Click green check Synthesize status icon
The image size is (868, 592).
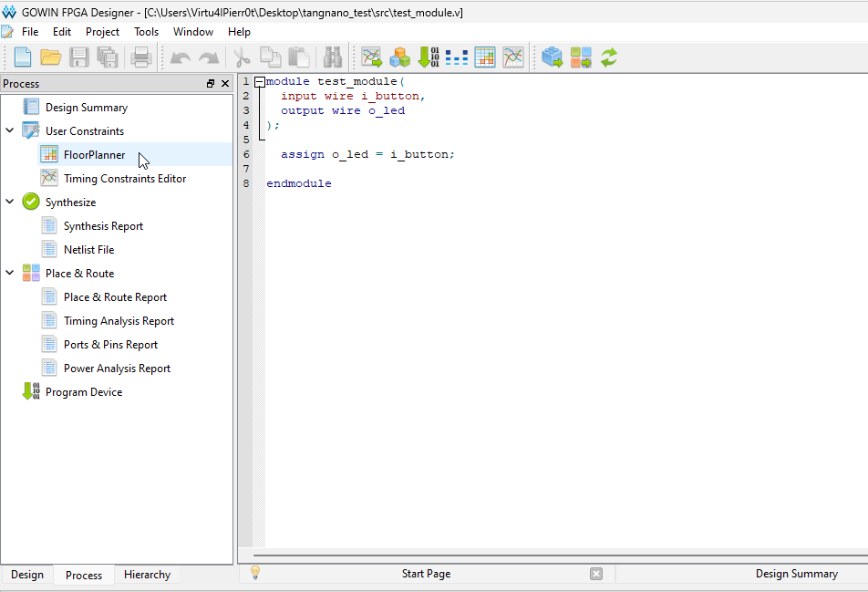point(31,202)
